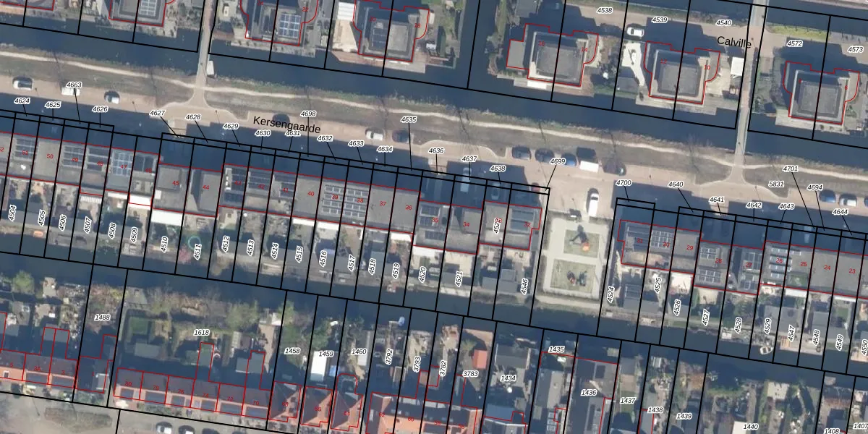Image resolution: width=868 pixels, height=434 pixels.
Task: Click parcel number 1434
Action: pyautogui.click(x=509, y=378)
